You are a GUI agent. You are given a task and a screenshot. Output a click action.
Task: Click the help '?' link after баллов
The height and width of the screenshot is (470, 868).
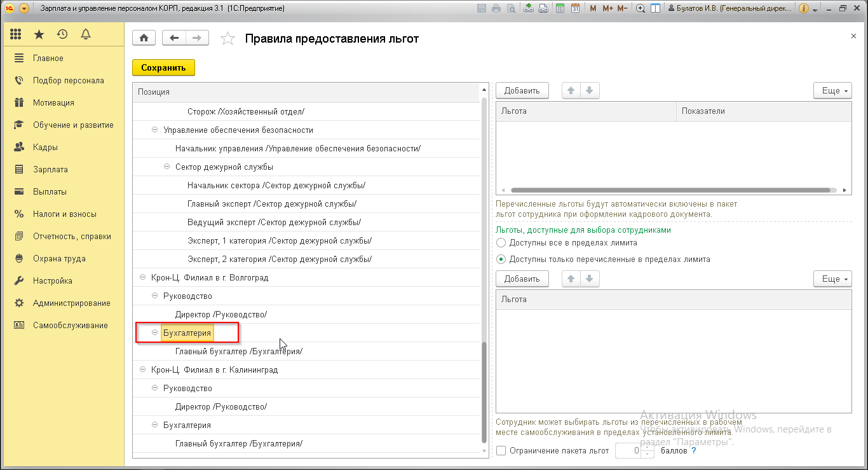[693, 451]
